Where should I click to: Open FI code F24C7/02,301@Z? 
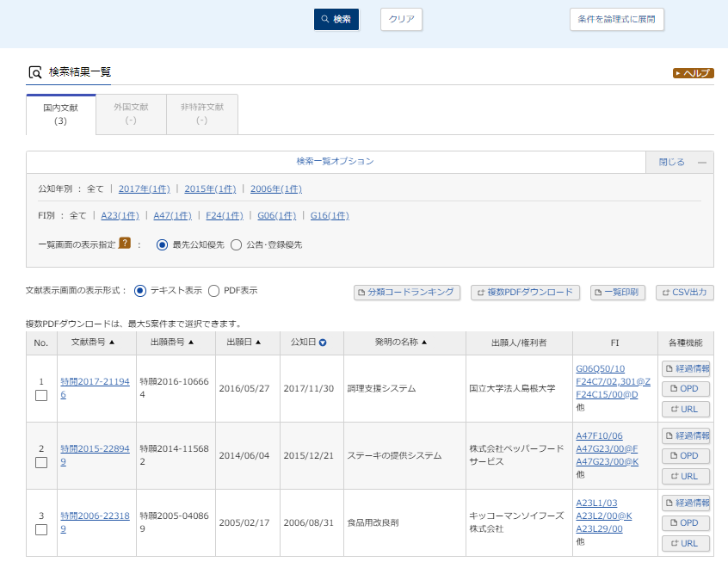(613, 382)
